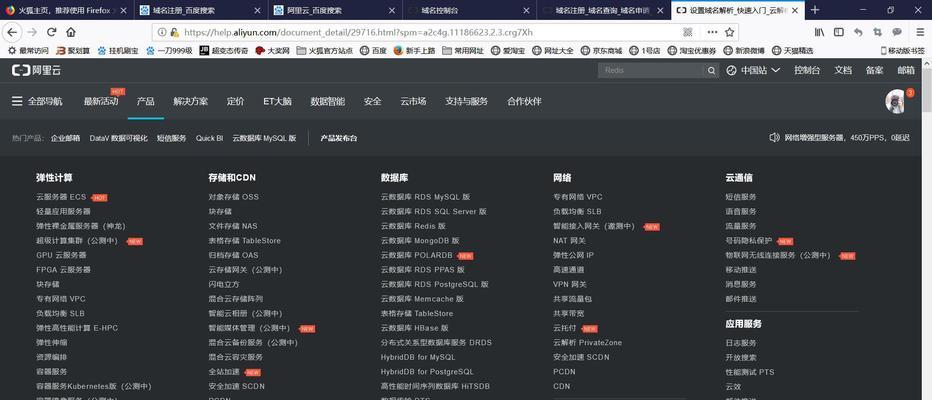This screenshot has width=932, height=400.
Task: Click 产品发布台 link
Action: tap(339, 138)
